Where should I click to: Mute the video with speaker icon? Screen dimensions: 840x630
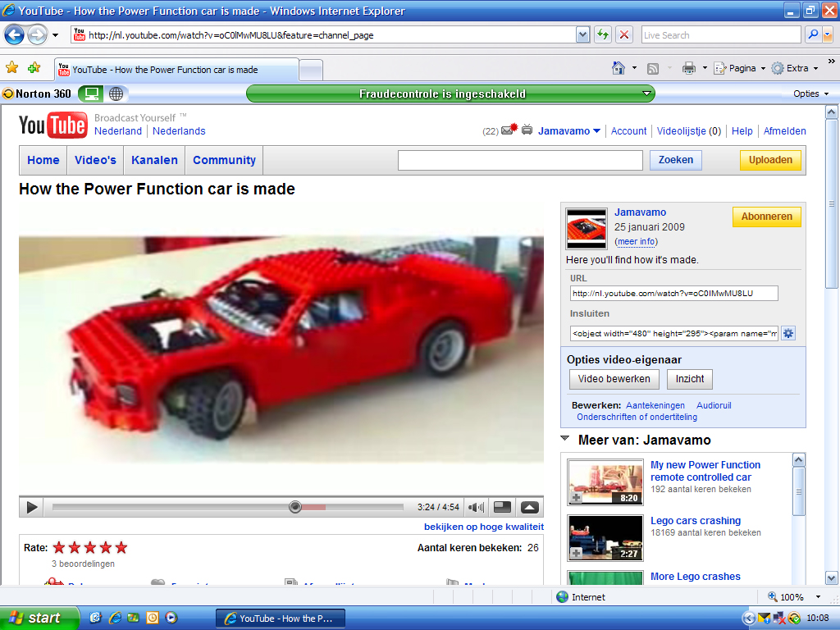[x=476, y=507]
